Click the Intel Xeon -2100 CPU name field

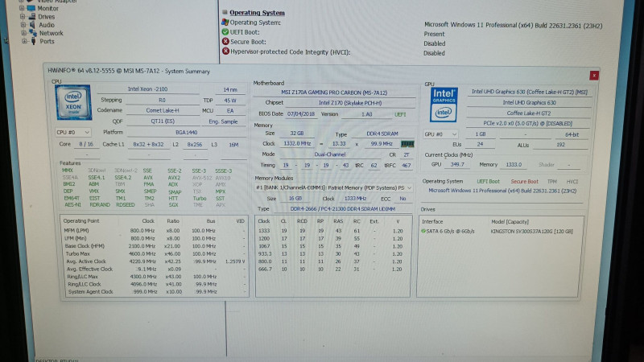pyautogui.click(x=148, y=89)
